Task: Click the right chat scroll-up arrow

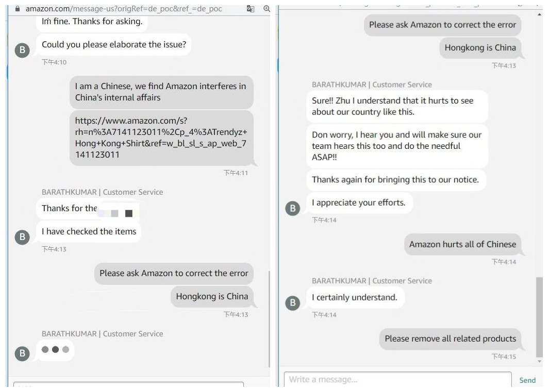Action: coord(540,14)
